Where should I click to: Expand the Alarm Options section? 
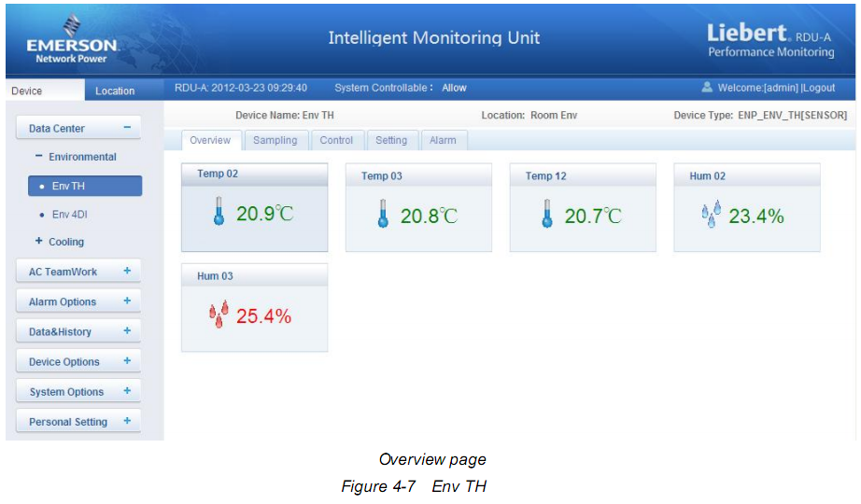tap(127, 301)
